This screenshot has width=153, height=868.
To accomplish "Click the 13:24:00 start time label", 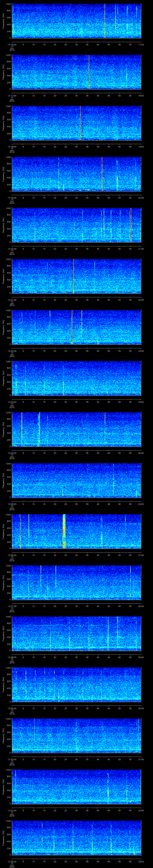I will pyautogui.click(x=12, y=453).
